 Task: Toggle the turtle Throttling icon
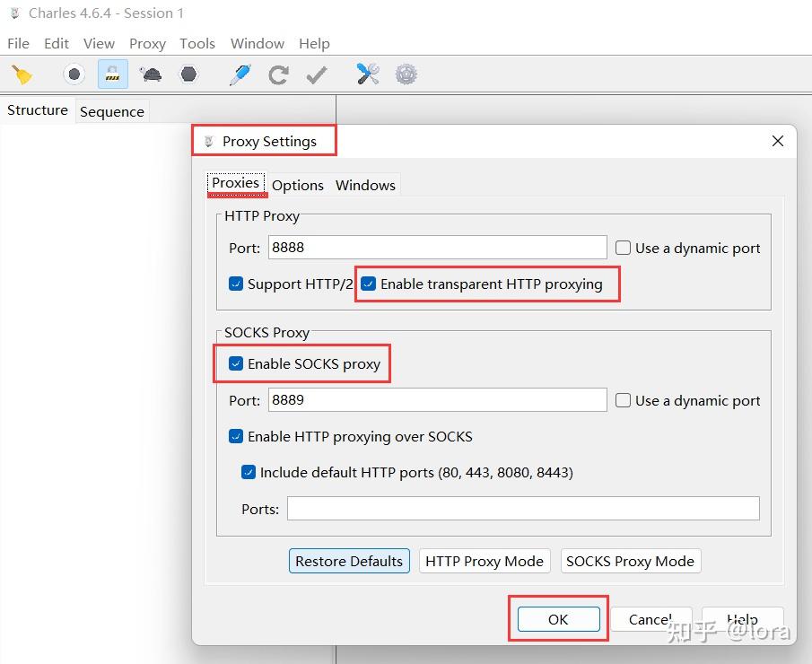point(151,74)
